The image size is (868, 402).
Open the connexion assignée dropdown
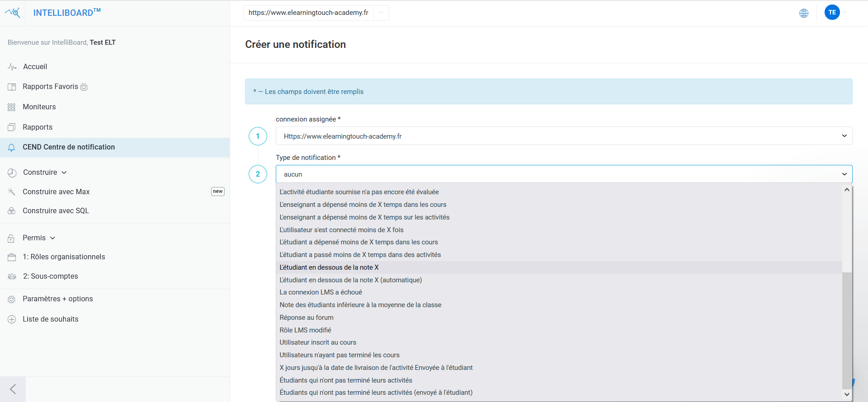(563, 136)
